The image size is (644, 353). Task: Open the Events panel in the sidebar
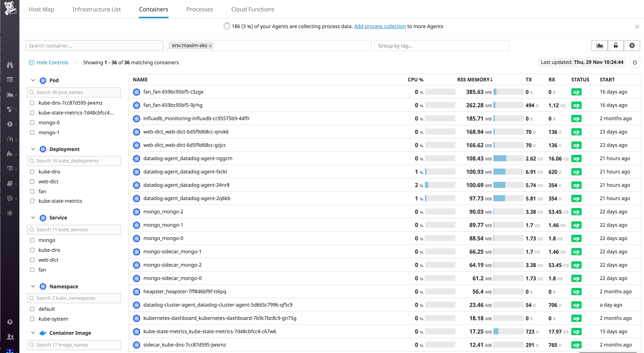click(x=10, y=79)
